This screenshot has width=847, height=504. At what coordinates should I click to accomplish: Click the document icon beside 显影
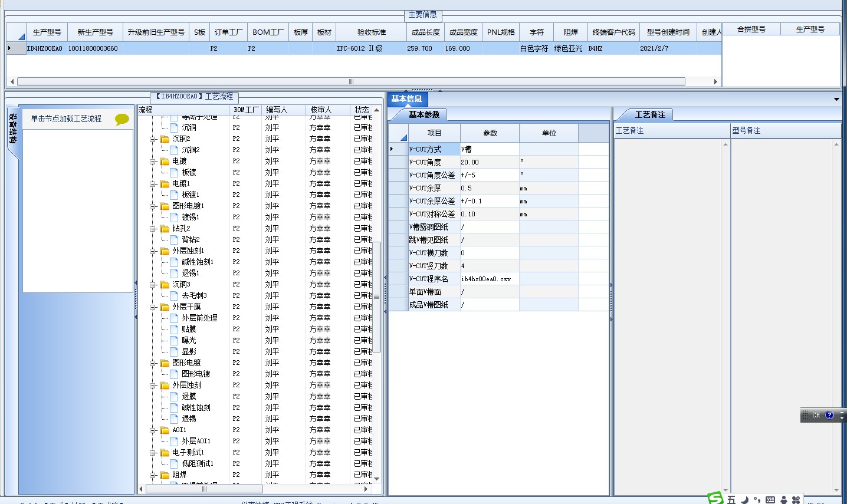[x=175, y=351]
